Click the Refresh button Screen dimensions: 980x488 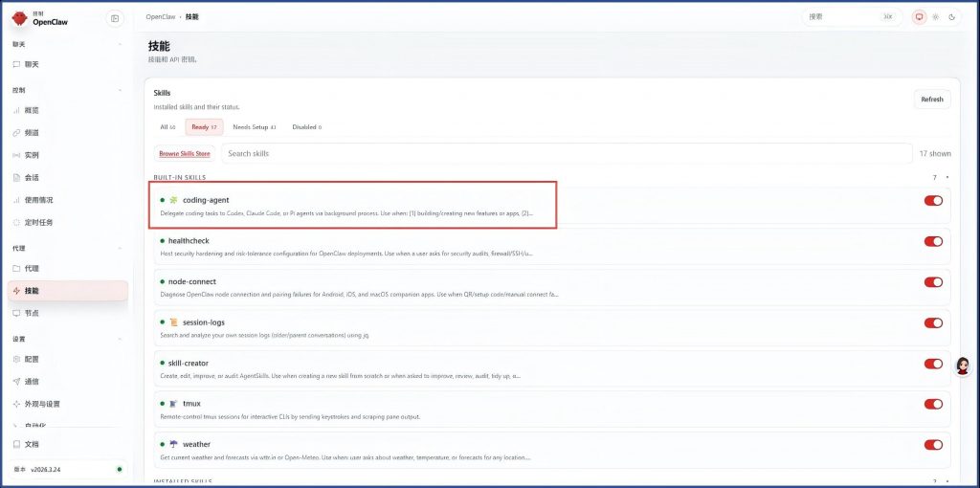coord(931,100)
